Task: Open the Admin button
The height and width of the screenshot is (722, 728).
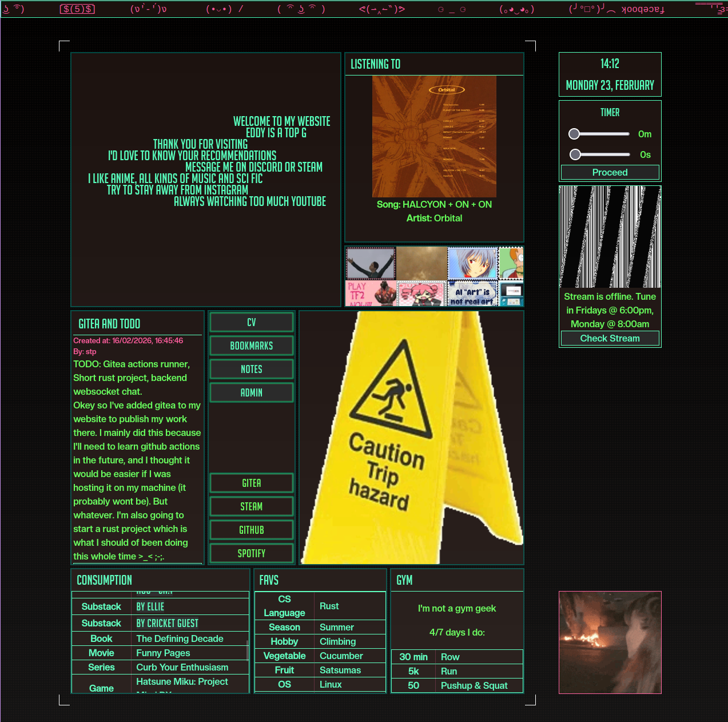Action: pos(252,393)
